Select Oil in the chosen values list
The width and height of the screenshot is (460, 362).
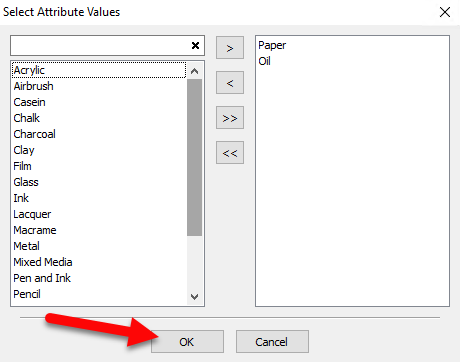pos(352,61)
